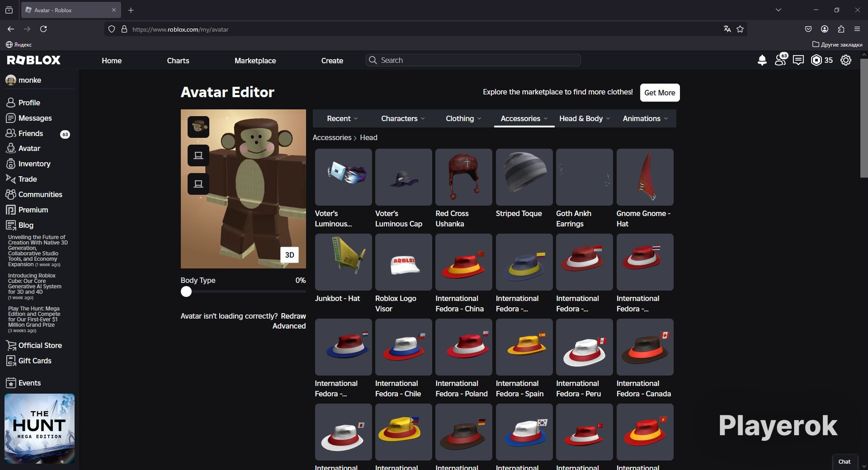868x470 pixels.
Task: Click the translate page icon
Action: (x=727, y=29)
